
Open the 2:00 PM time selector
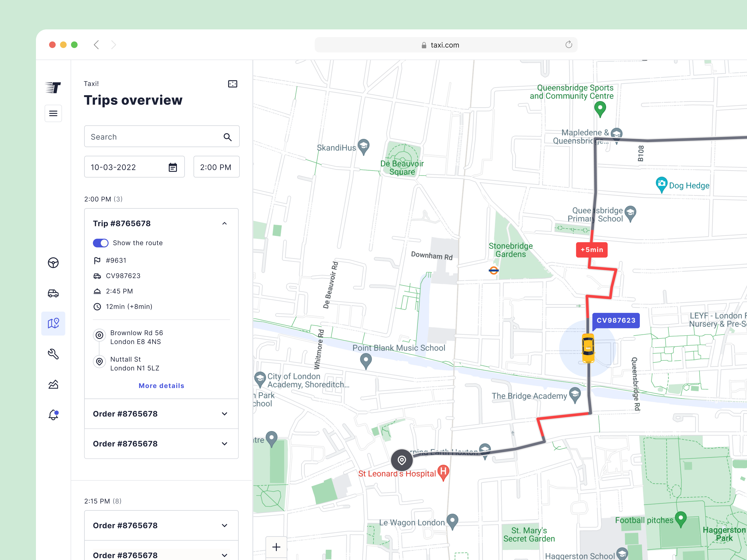point(216,167)
